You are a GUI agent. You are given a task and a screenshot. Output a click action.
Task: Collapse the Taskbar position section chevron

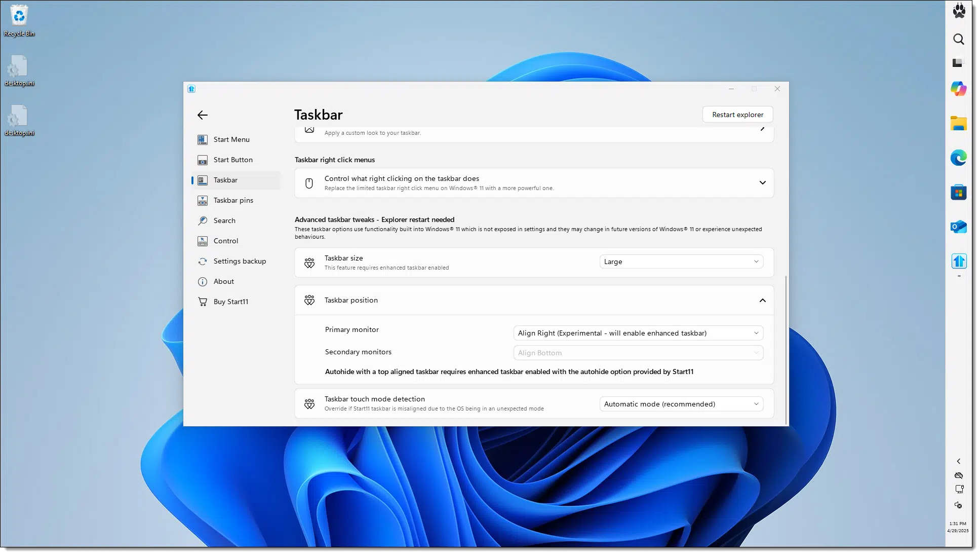[762, 301]
